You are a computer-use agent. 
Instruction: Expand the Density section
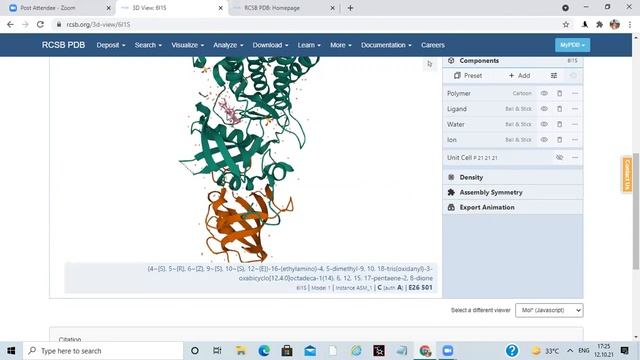point(513,177)
